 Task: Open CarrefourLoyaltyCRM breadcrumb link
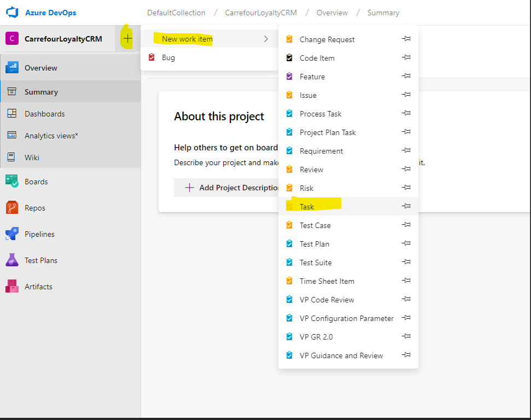[x=261, y=13]
